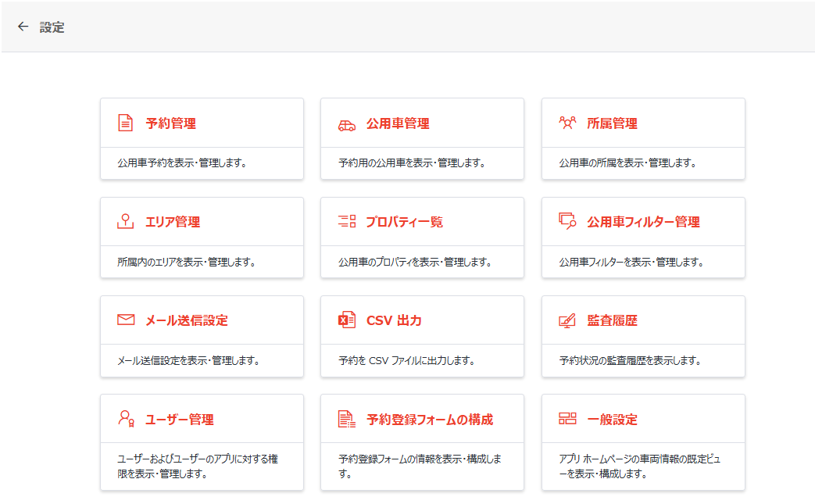This screenshot has height=504, width=815.
Task: Click the 設定 page header text
Action: [52, 27]
